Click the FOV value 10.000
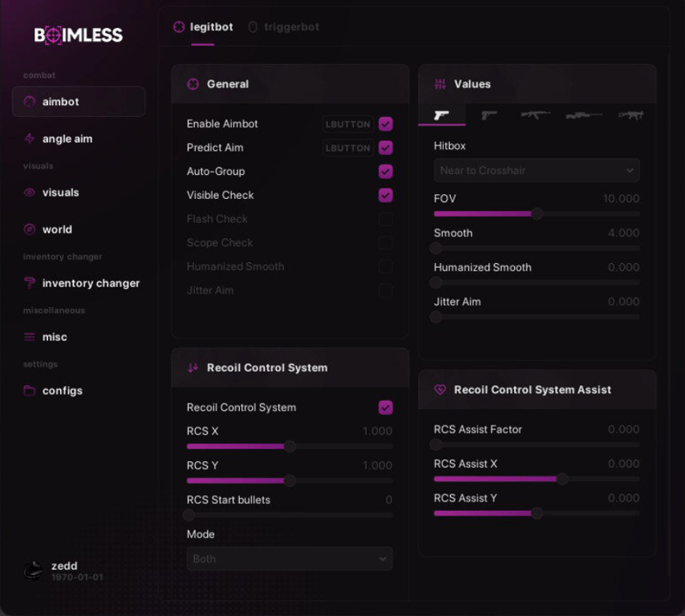The width and height of the screenshot is (685, 616). [x=621, y=198]
